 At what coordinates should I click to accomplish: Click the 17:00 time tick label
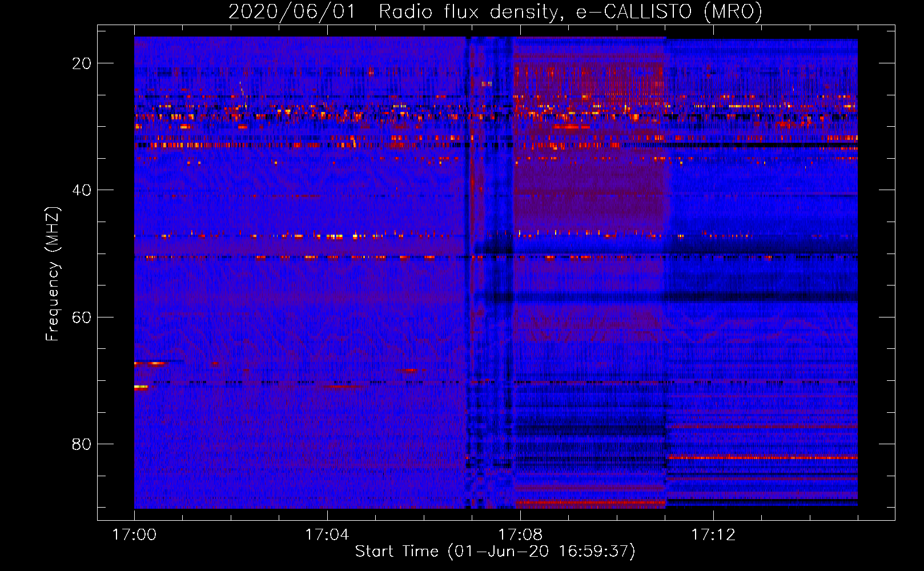tap(134, 534)
